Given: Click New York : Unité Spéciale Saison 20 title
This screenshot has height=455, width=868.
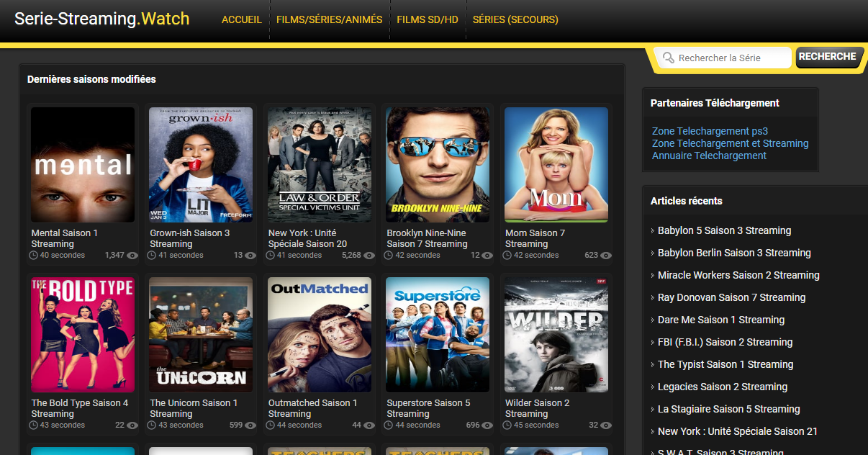Looking at the screenshot, I should click(x=308, y=238).
